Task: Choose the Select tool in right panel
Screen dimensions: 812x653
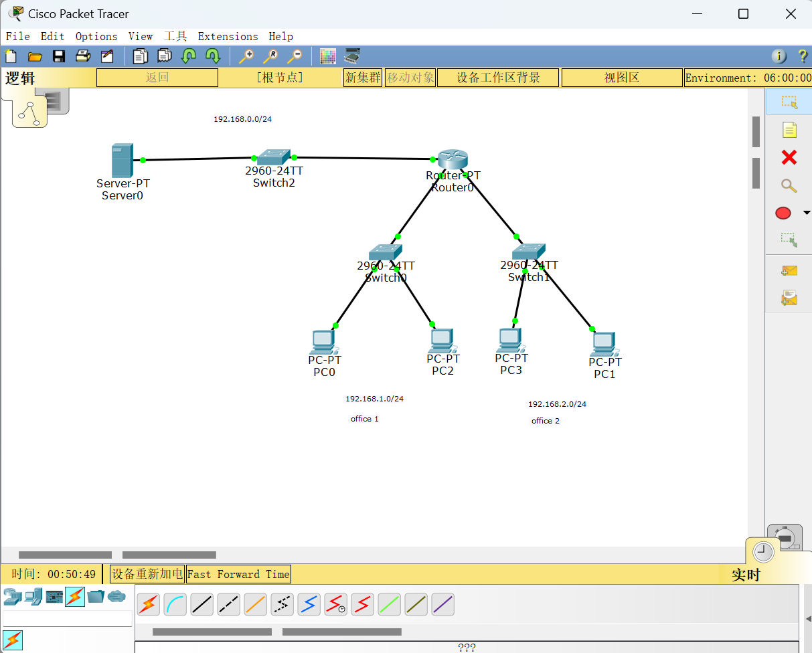Action: click(x=789, y=102)
